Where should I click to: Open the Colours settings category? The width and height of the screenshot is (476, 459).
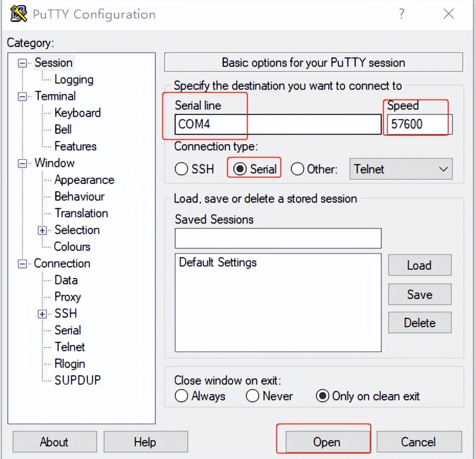[72, 247]
